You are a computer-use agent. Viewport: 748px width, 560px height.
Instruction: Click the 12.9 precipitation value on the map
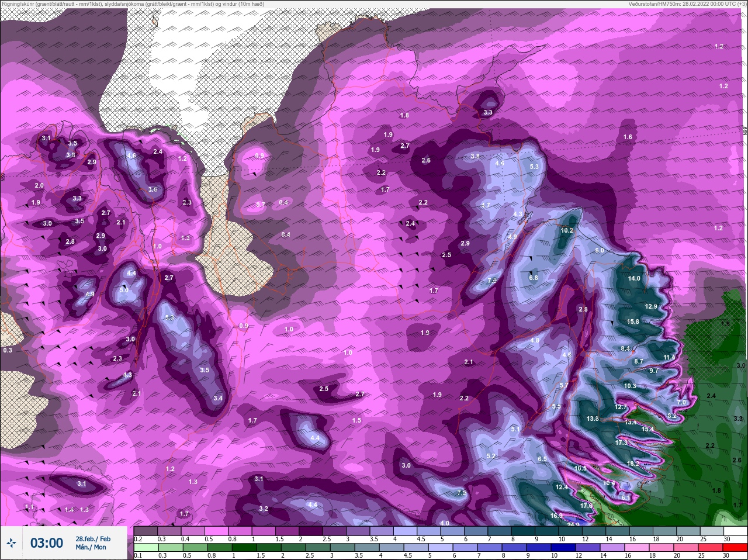(x=651, y=306)
